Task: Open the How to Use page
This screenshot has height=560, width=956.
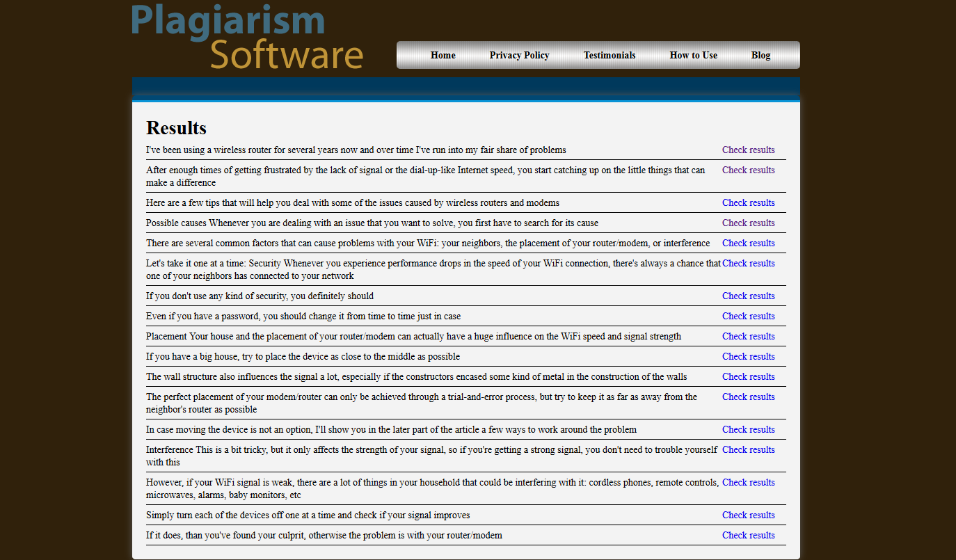Action: click(694, 56)
